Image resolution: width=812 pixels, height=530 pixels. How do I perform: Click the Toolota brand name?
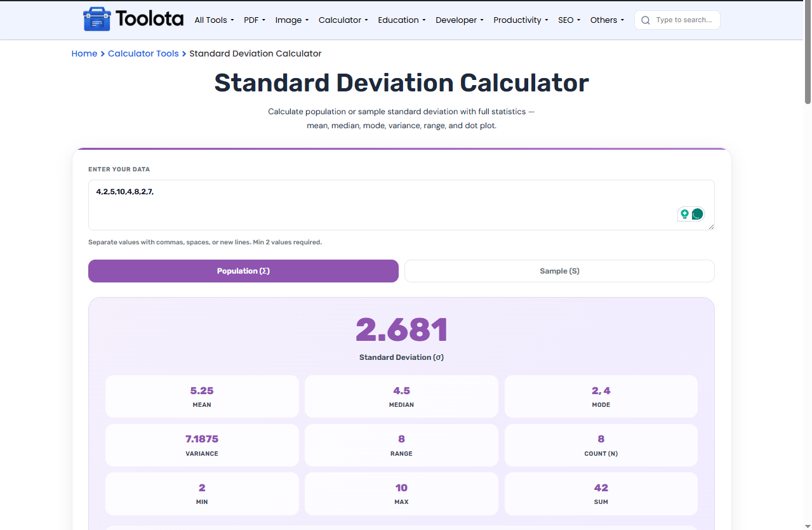[150, 20]
